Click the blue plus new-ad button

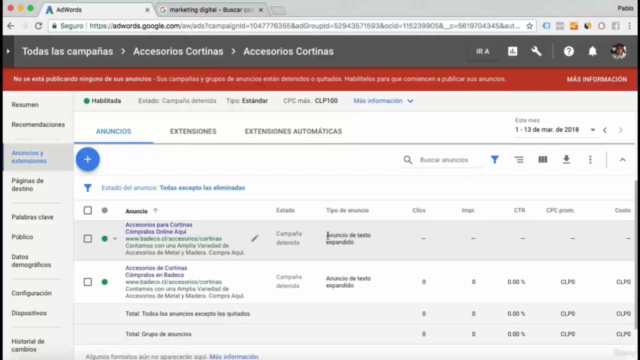pyautogui.click(x=87, y=159)
